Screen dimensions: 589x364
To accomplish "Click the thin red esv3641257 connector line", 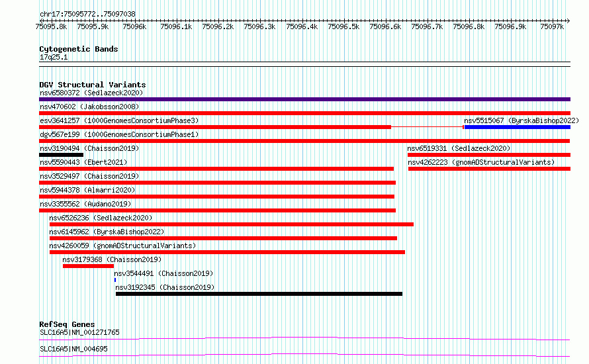I will click(x=427, y=127).
